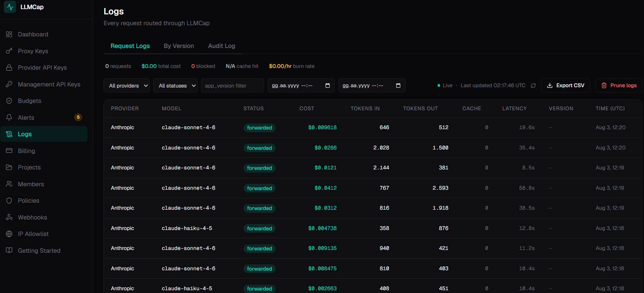Click the Members people icon
Viewport: 644px width, 293px height.
9,184
